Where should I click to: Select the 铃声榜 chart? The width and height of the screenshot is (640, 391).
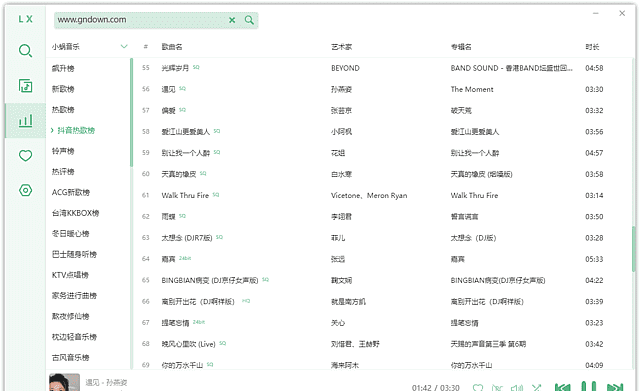(63, 151)
